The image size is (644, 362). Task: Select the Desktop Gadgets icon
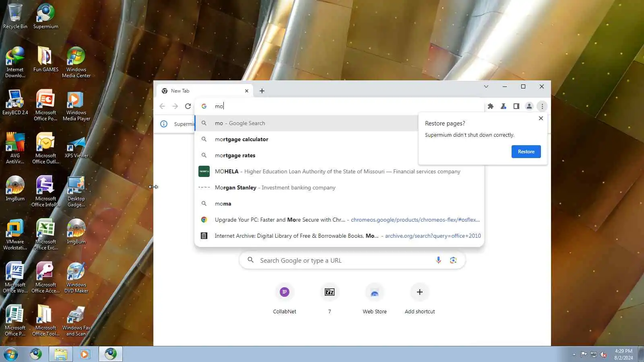pos(76,191)
